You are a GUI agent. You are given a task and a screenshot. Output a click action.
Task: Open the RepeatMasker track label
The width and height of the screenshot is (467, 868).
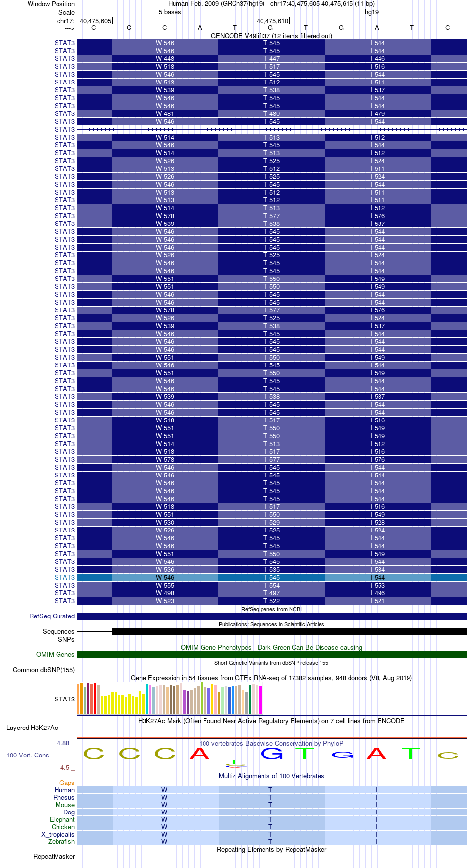click(x=54, y=856)
